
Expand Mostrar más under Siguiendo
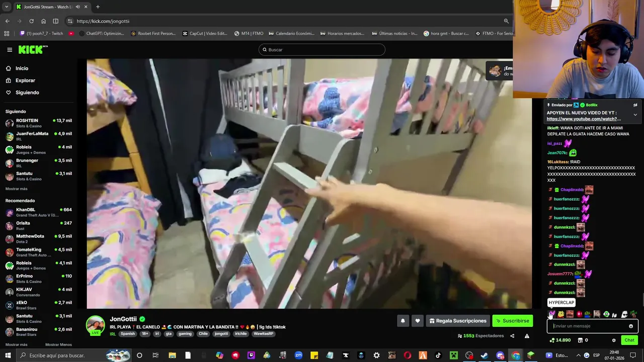(x=16, y=189)
